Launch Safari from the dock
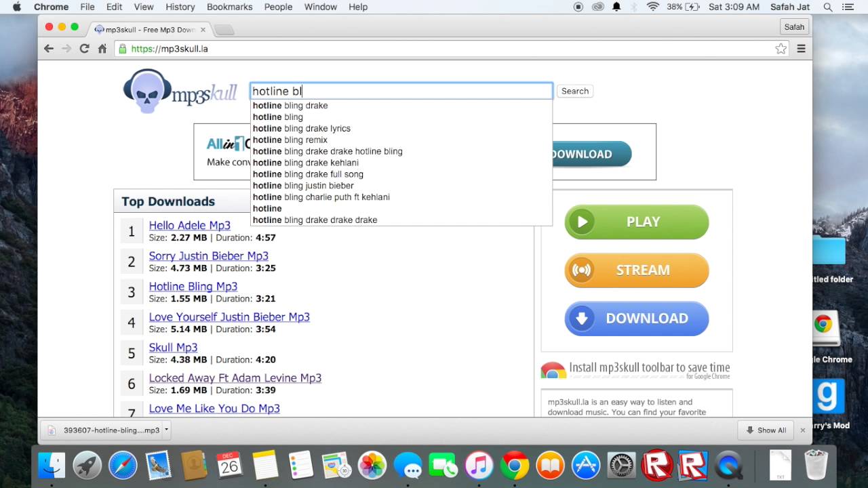The width and height of the screenshot is (868, 488). click(123, 465)
